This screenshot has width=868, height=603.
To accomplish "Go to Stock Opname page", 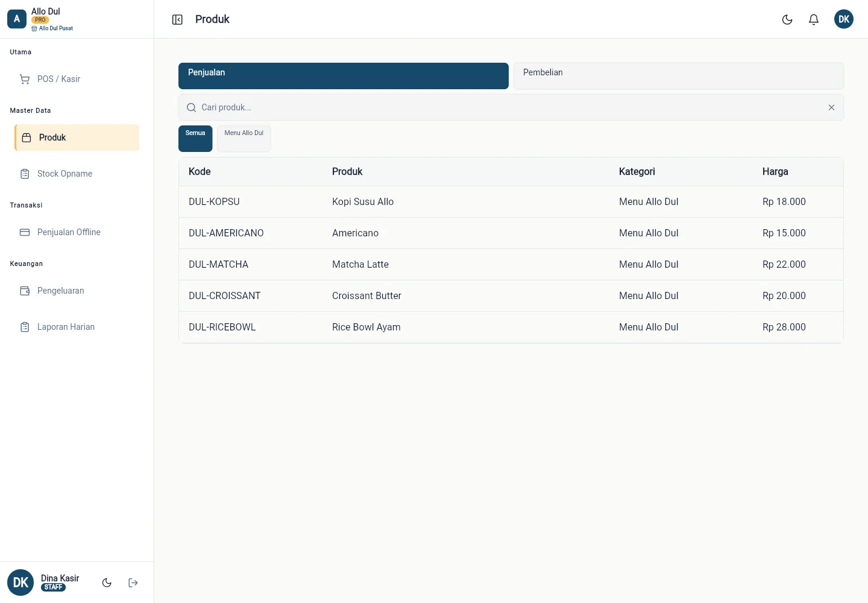I will [77, 174].
